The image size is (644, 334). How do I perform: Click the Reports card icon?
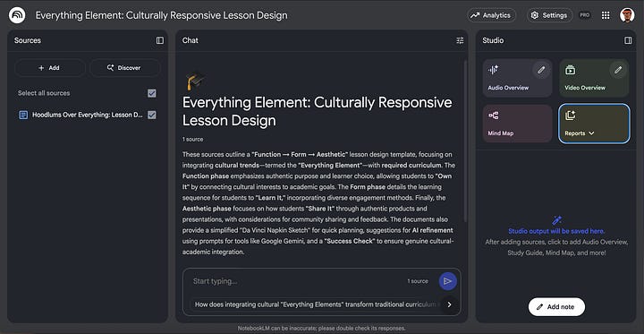(570, 116)
